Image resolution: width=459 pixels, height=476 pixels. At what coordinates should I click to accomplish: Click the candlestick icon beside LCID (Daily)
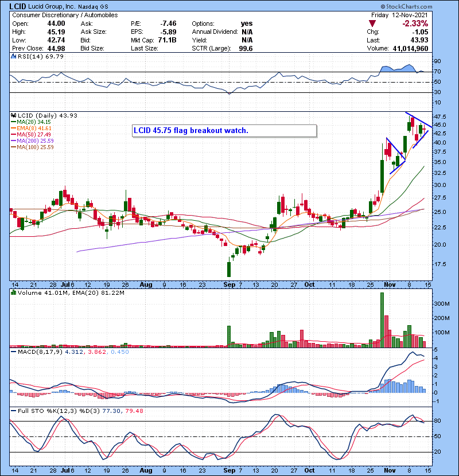[x=13, y=115]
